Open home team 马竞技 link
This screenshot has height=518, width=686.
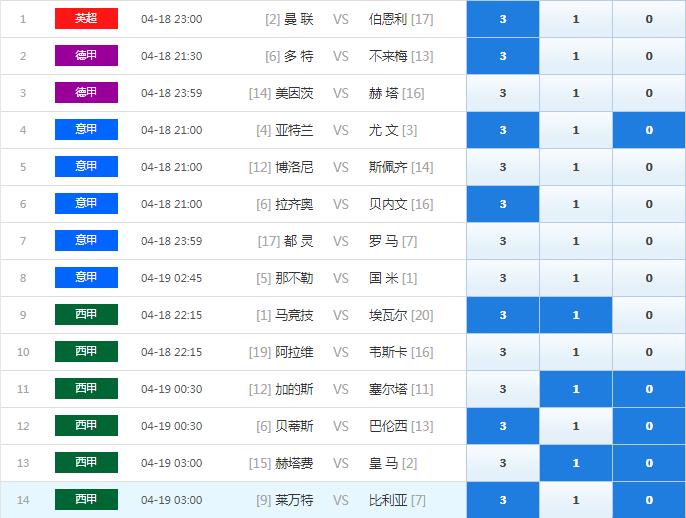click(294, 315)
